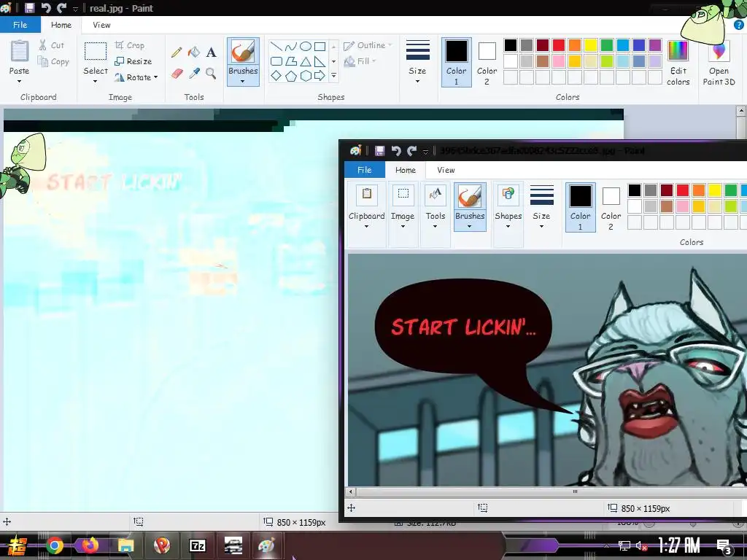Activate Color 1 in back Paint window
The height and width of the screenshot is (560, 747).
tap(457, 63)
